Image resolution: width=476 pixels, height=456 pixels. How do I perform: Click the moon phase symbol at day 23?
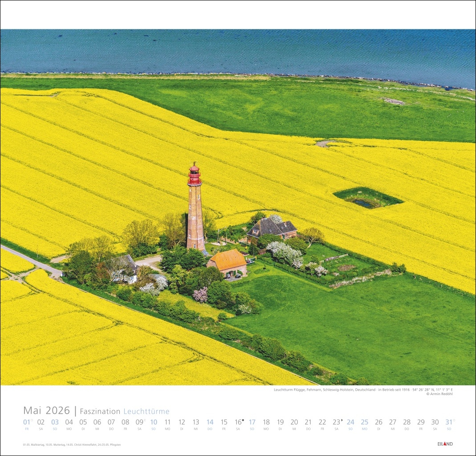pyautogui.click(x=341, y=419)
